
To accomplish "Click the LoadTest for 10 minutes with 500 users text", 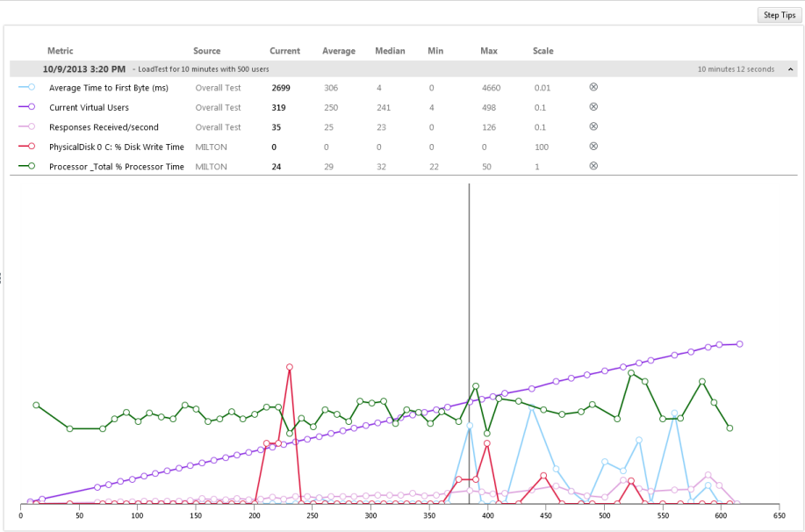I will (204, 69).
